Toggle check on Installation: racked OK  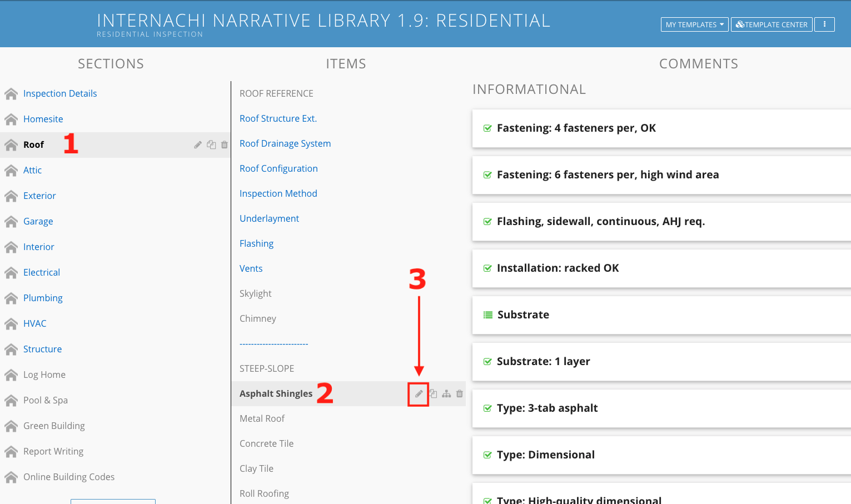point(487,268)
